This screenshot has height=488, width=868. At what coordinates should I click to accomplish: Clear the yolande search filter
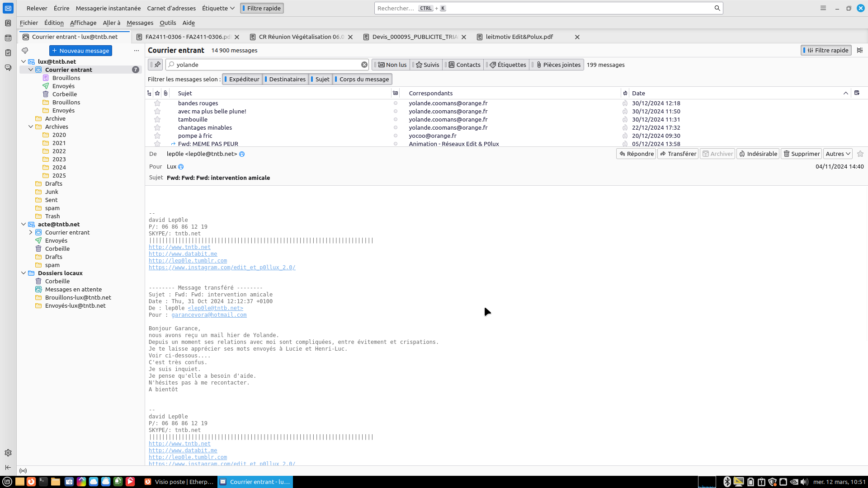(364, 65)
